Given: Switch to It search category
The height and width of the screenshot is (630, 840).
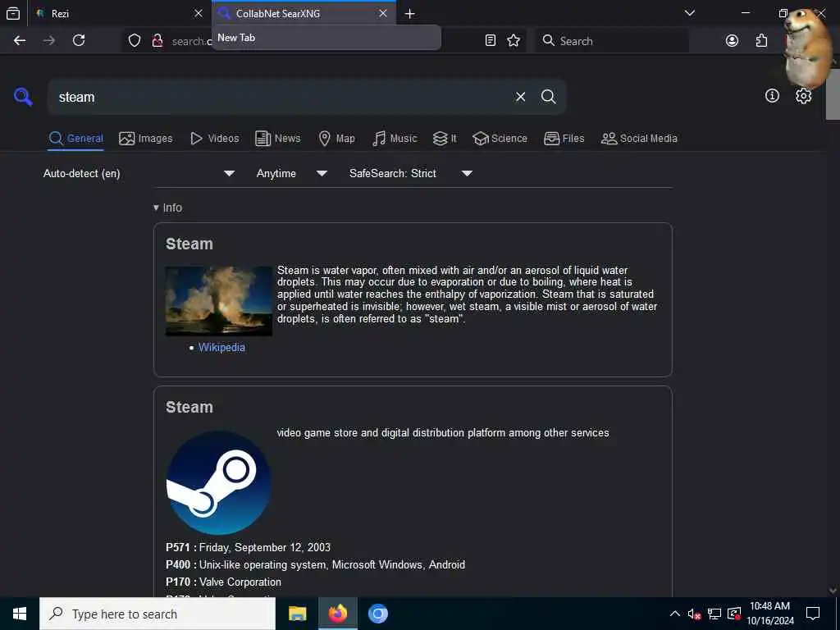Looking at the screenshot, I should click(x=445, y=139).
